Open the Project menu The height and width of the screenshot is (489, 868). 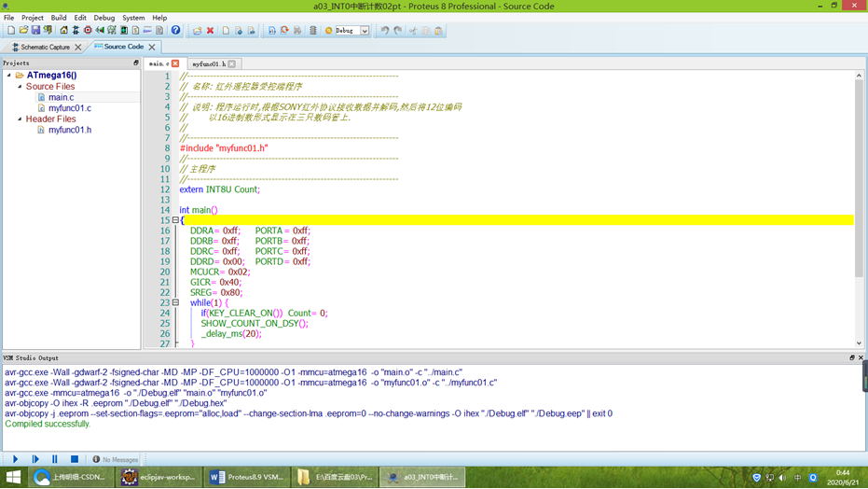click(x=32, y=18)
